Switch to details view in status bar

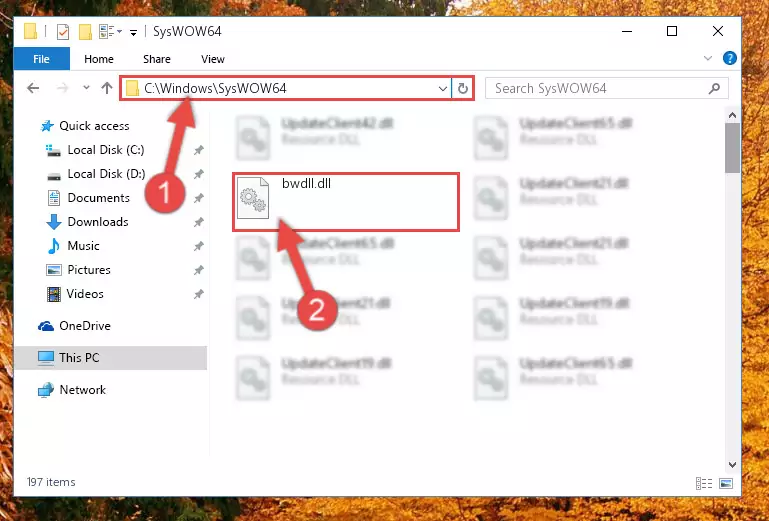pyautogui.click(x=704, y=484)
